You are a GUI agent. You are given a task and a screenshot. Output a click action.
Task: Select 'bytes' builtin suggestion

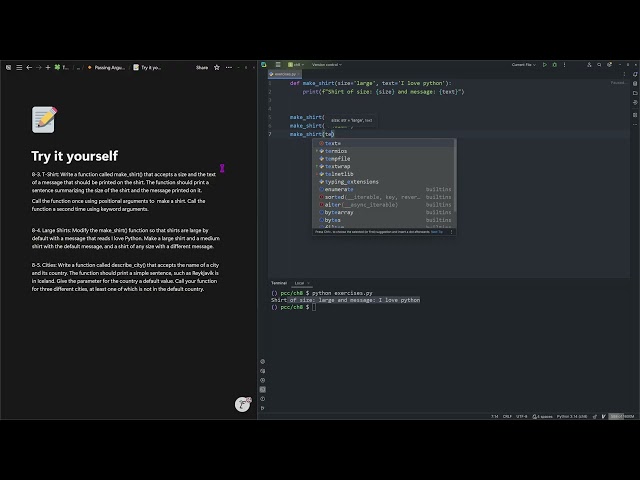click(384, 220)
